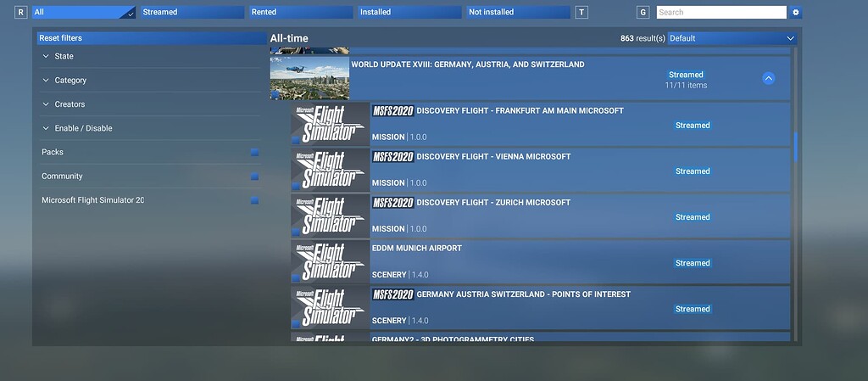Open the Default sort dropdown
Image resolution: width=868 pixels, height=381 pixels.
(x=732, y=38)
